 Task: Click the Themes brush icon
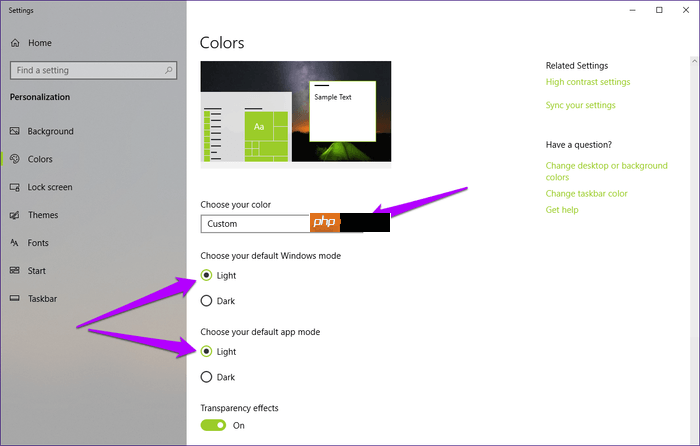[x=16, y=215]
